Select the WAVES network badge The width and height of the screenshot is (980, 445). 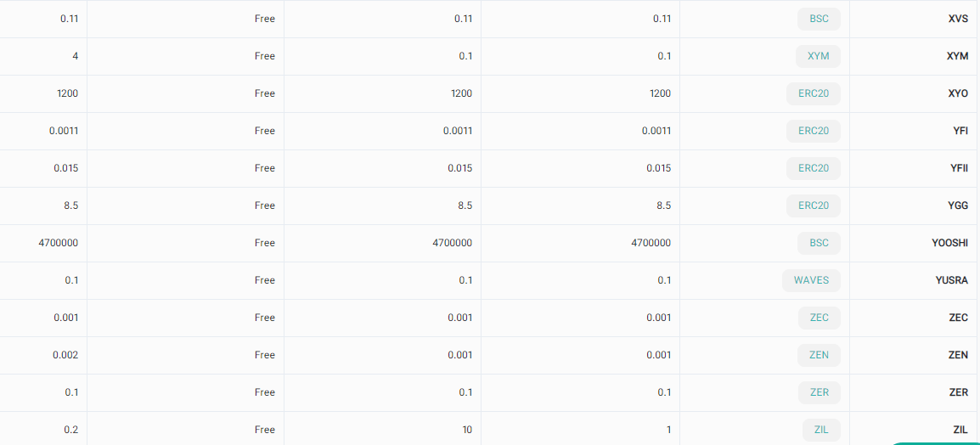tap(811, 280)
